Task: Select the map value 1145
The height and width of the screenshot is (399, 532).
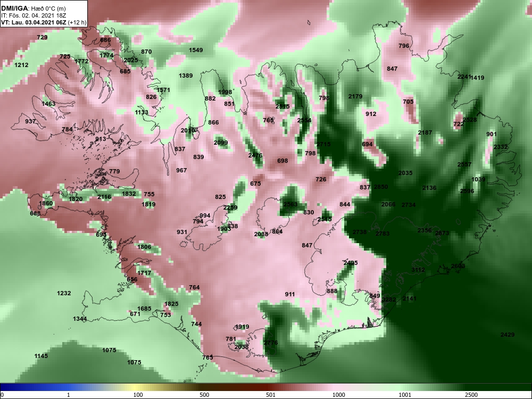Action: (41, 356)
